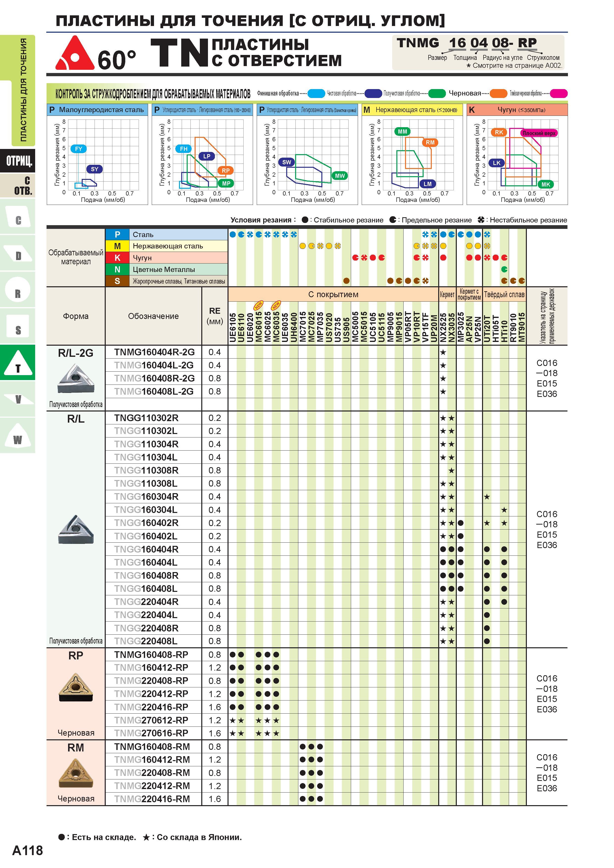Click the cyan Финишная обработка legend swatch
This screenshot has width=614, height=868.
(x=316, y=93)
